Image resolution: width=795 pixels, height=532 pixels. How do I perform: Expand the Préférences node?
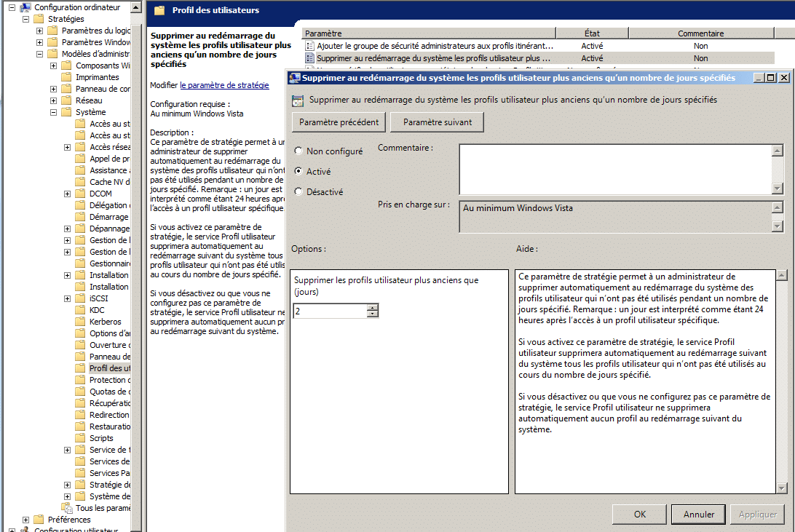tap(26, 520)
